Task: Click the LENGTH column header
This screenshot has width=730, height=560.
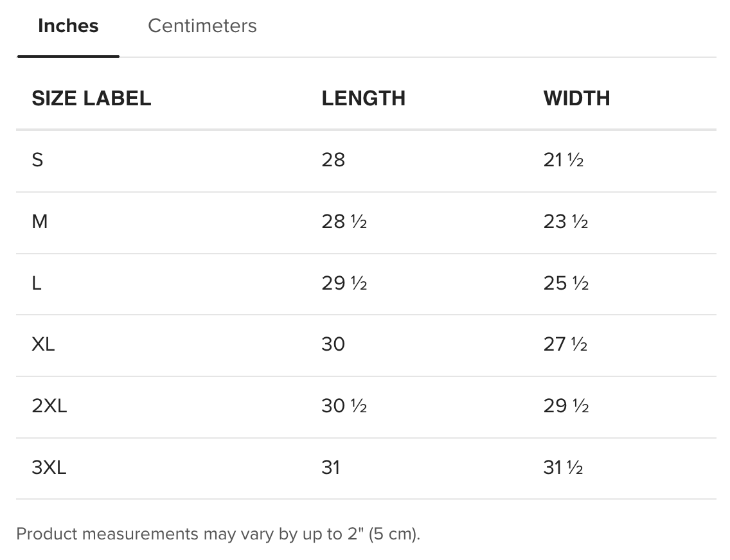Action: [363, 98]
